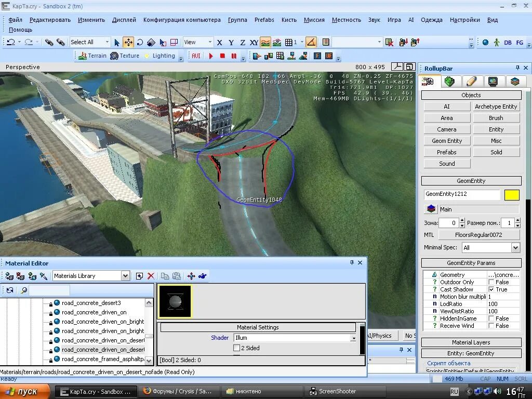
Task: Open the DB database view
Action: (x=508, y=43)
